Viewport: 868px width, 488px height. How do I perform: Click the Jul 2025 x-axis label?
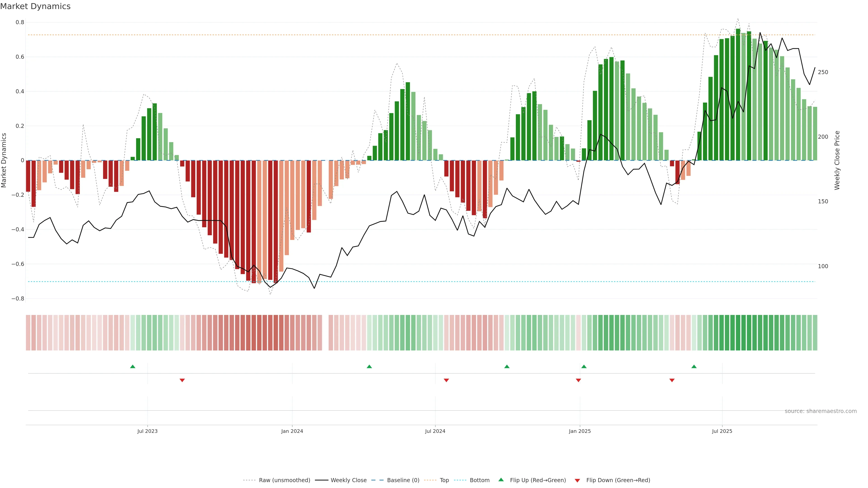pos(722,431)
